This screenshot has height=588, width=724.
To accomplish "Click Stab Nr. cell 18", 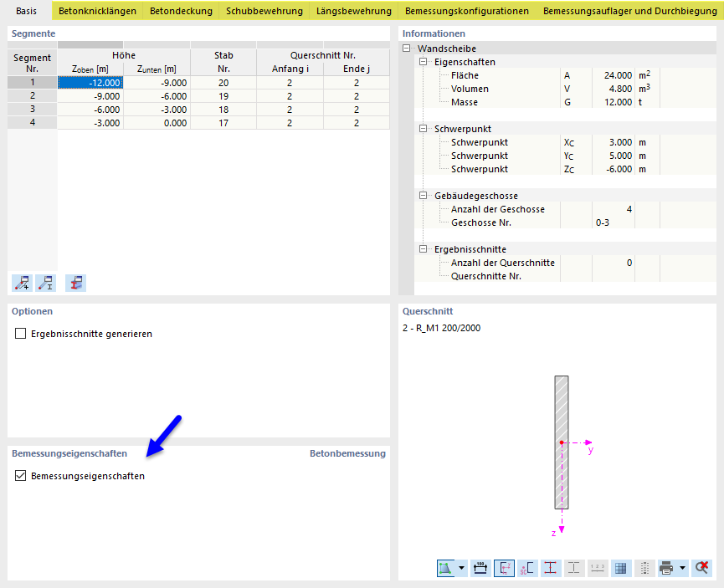I will click(x=223, y=110).
